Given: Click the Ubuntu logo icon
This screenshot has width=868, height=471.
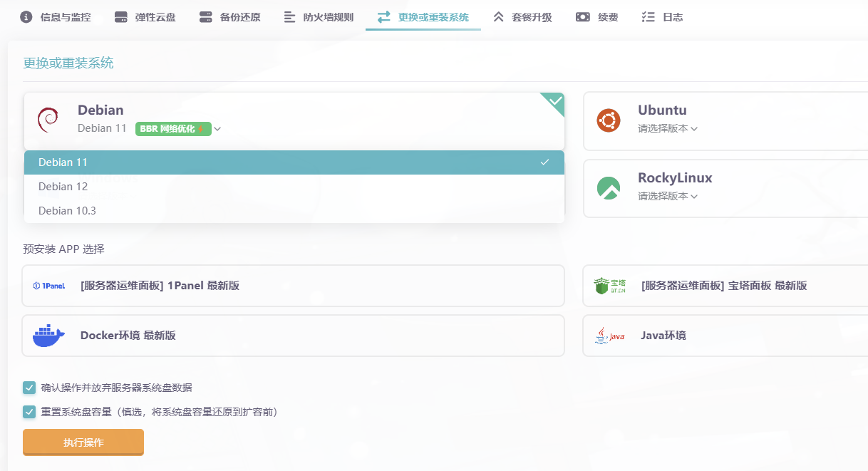Looking at the screenshot, I should (609, 120).
